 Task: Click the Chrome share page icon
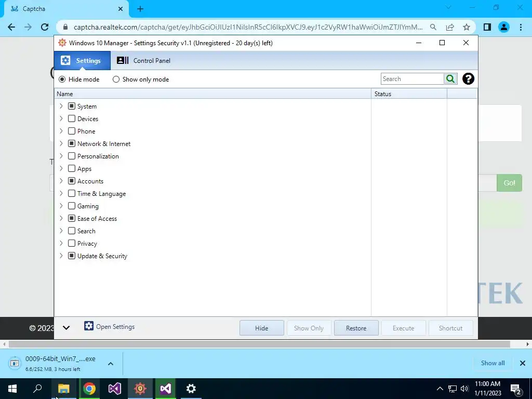(450, 27)
